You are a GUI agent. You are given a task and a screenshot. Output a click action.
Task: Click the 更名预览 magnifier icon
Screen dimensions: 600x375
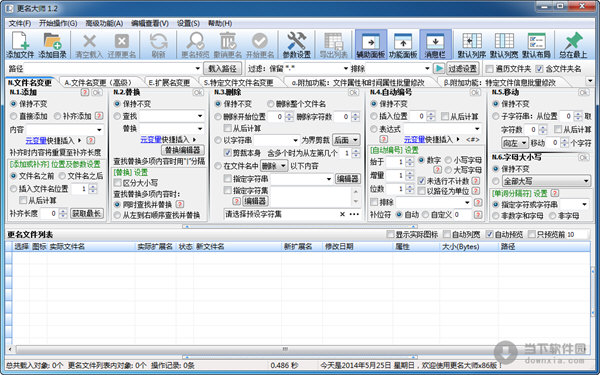click(195, 45)
